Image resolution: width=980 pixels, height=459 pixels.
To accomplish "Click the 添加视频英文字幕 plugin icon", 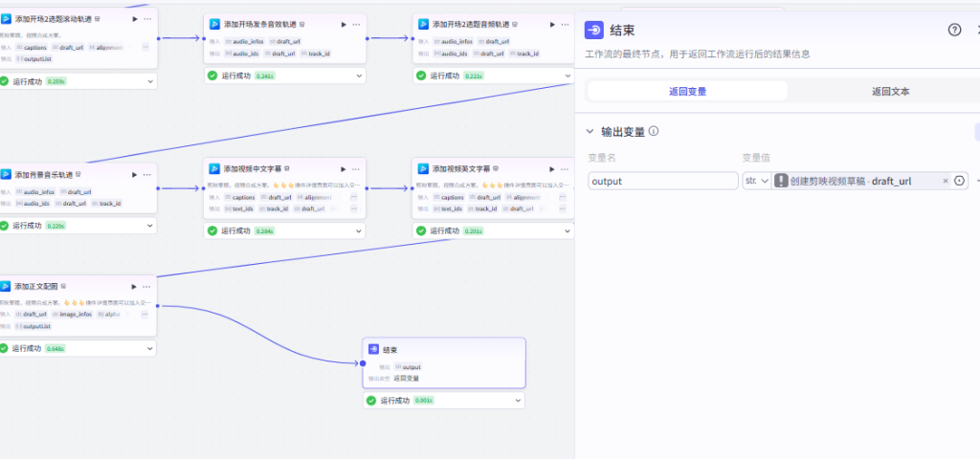I will tap(423, 168).
